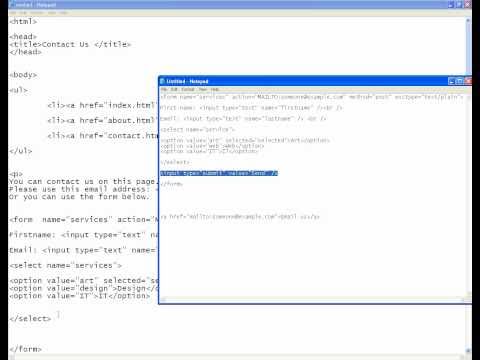Open View menu in Untitled Notepad window

pos(203,90)
